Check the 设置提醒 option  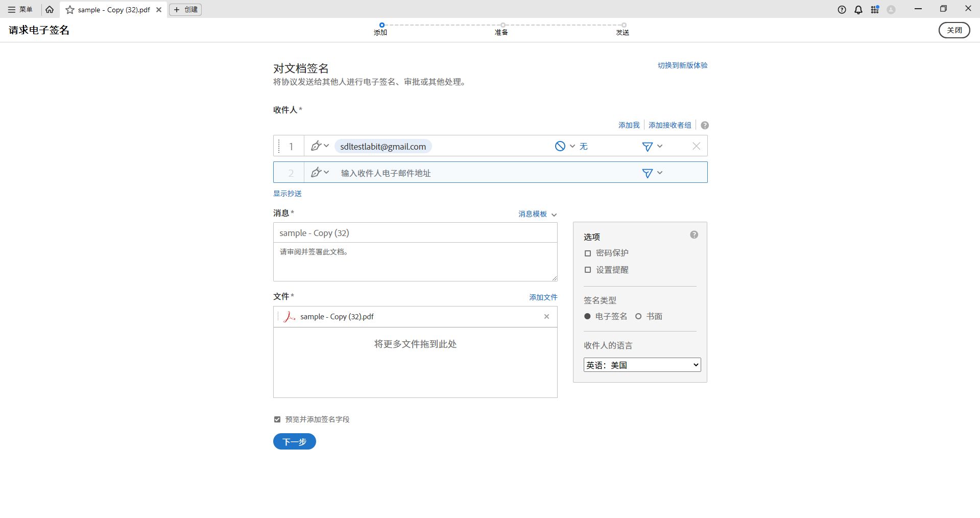click(x=587, y=270)
